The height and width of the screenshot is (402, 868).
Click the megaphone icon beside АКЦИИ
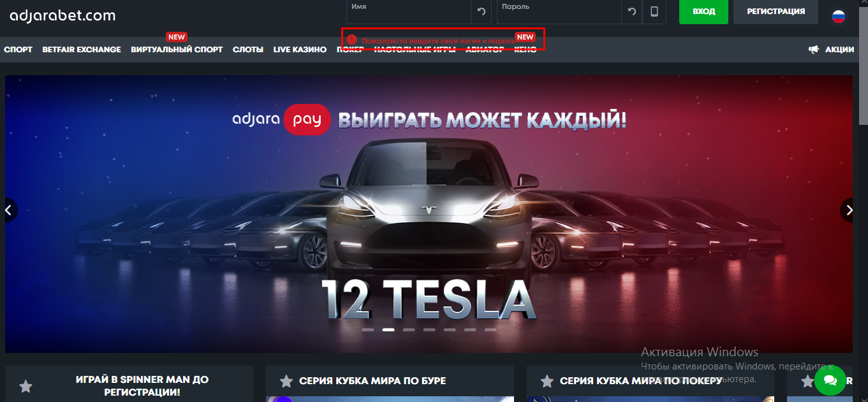click(x=814, y=49)
